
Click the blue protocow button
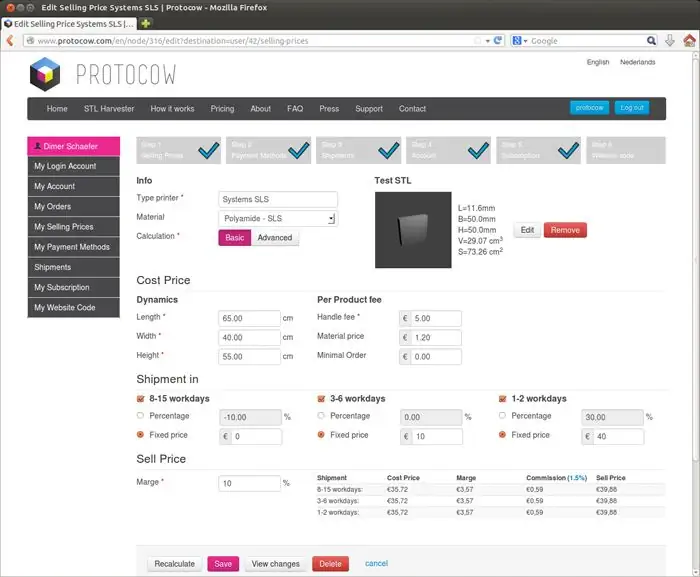point(589,108)
